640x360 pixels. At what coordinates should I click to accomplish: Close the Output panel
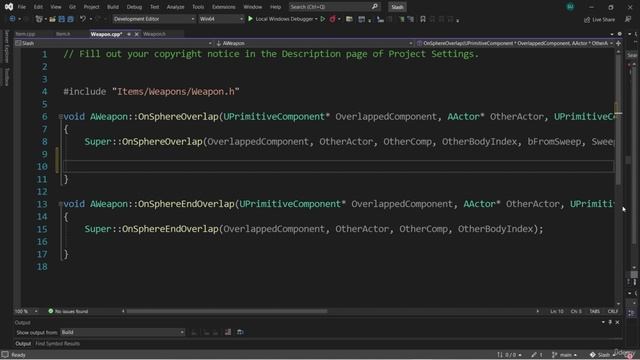(617, 322)
